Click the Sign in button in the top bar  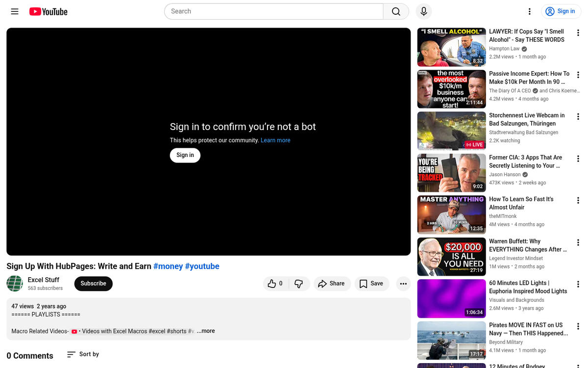pos(561,11)
